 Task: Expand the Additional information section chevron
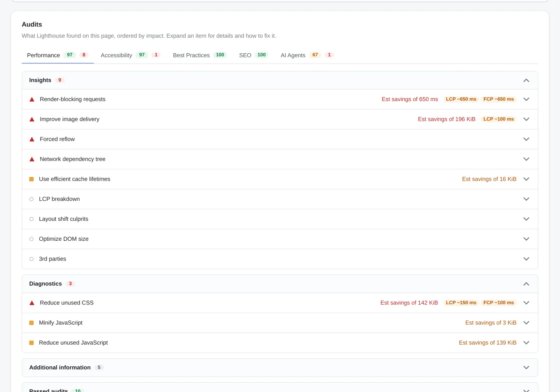pyautogui.click(x=526, y=367)
